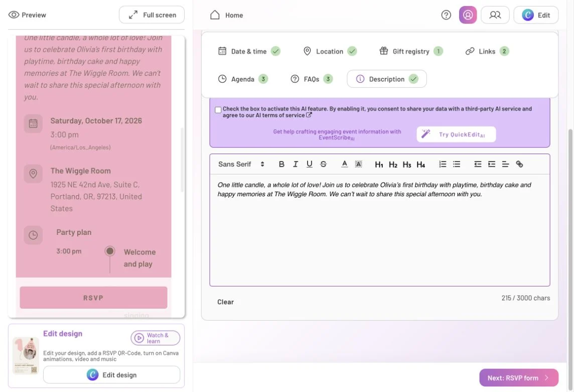Open the Agenda section
Screen dimensions: 574x392
pos(243,79)
